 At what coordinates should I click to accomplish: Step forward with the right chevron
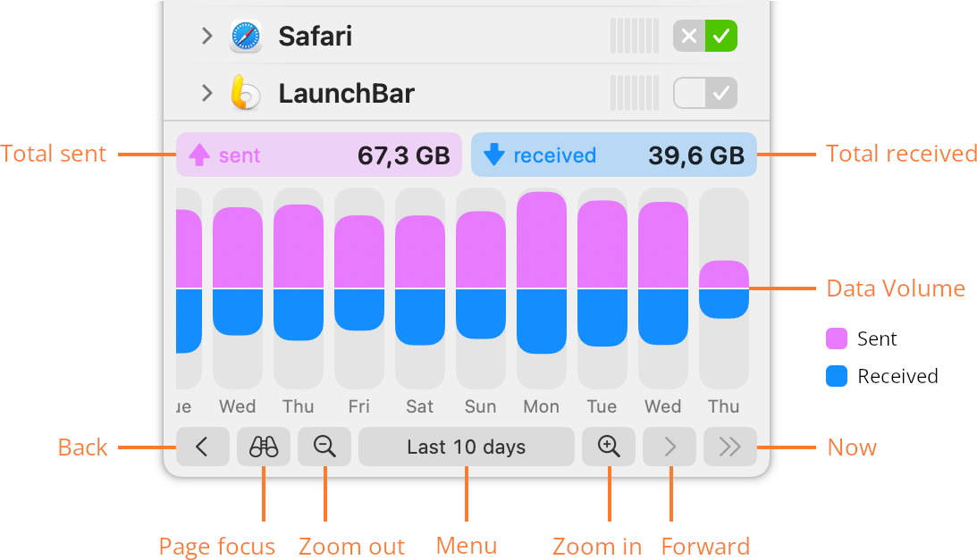point(670,447)
